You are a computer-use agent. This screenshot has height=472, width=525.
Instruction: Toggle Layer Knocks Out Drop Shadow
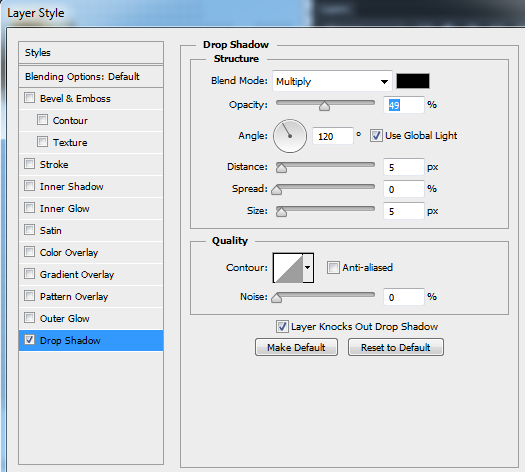tap(282, 326)
